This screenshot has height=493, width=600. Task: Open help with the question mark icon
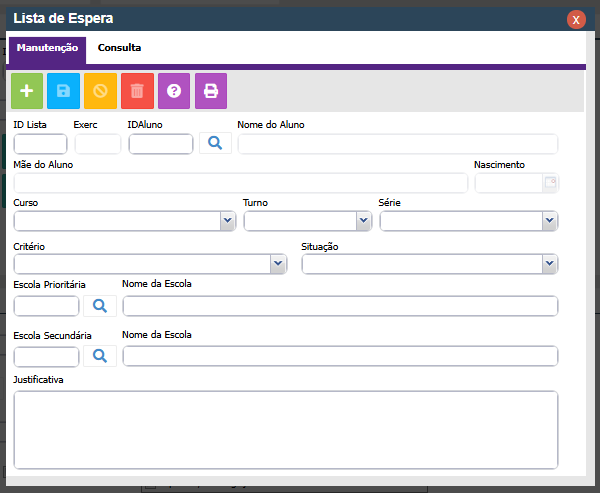[x=174, y=91]
